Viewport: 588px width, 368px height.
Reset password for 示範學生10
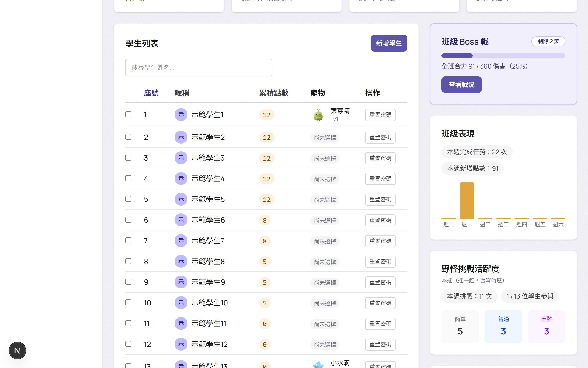tap(380, 303)
